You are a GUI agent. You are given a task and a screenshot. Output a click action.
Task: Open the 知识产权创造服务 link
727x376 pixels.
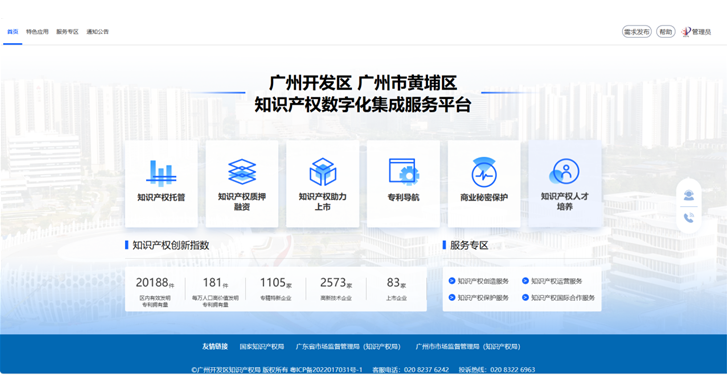click(x=483, y=281)
